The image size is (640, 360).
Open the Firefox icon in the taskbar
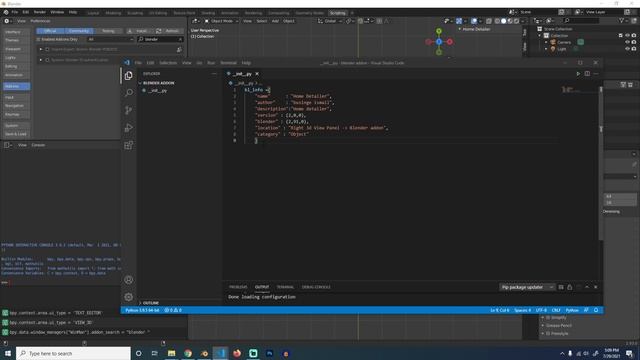point(237,353)
